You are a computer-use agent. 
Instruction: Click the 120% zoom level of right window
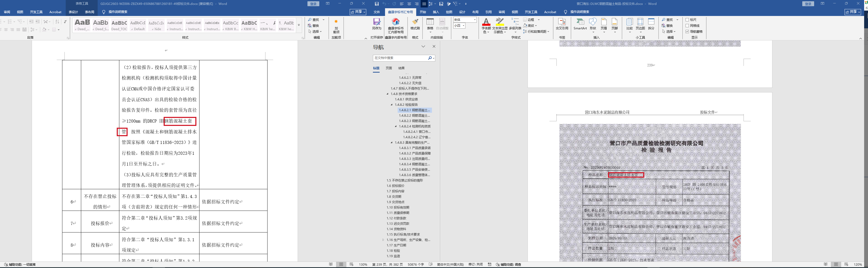tap(858, 265)
